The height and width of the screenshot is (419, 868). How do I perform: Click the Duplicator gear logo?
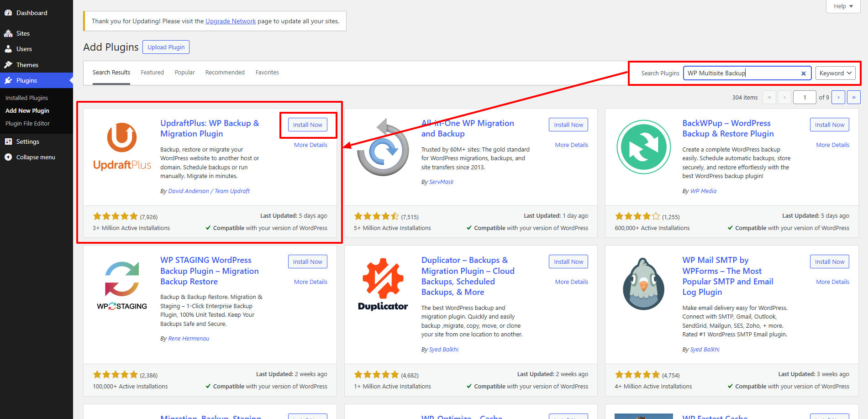point(383,284)
